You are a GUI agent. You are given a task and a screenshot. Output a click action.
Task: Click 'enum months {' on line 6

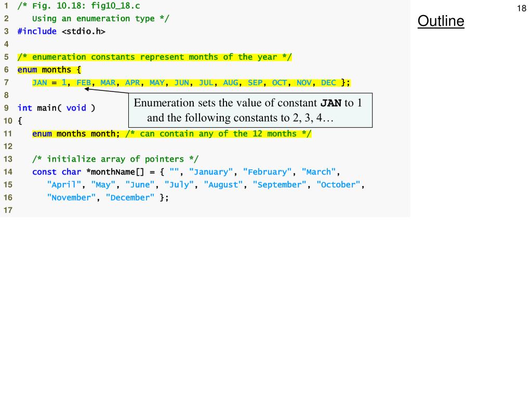point(49,70)
